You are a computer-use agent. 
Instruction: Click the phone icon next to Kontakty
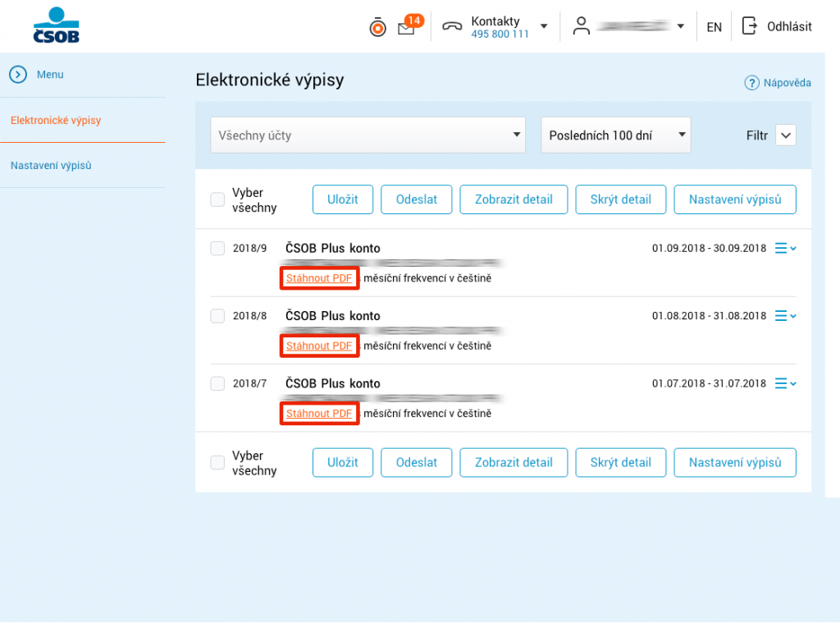(x=452, y=26)
